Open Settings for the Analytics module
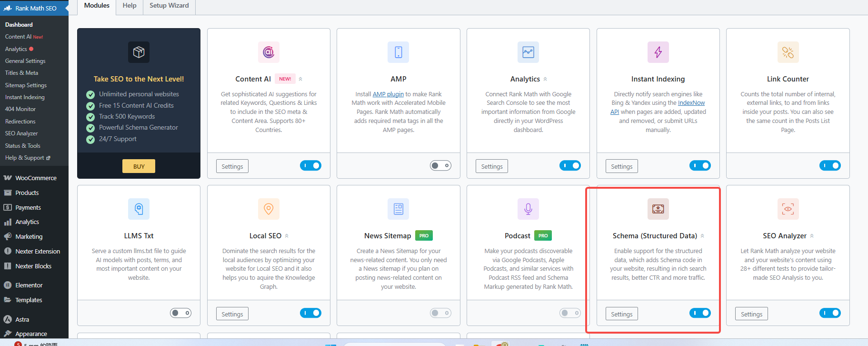 pos(492,166)
